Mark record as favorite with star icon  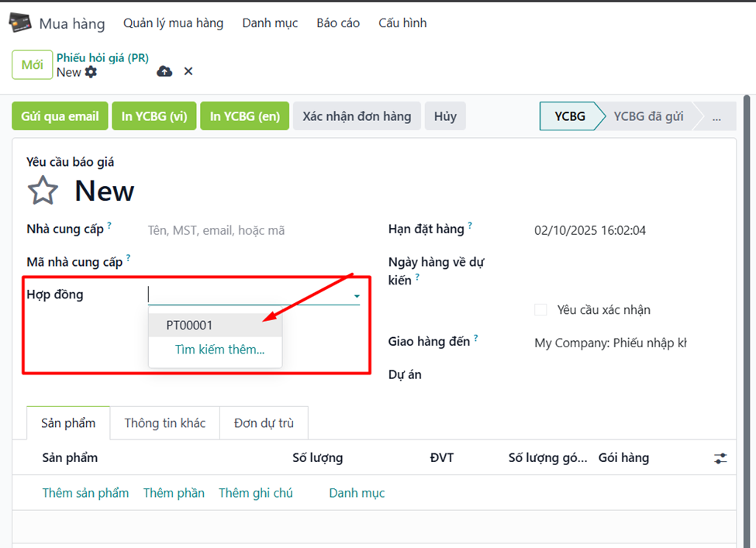coord(43,191)
